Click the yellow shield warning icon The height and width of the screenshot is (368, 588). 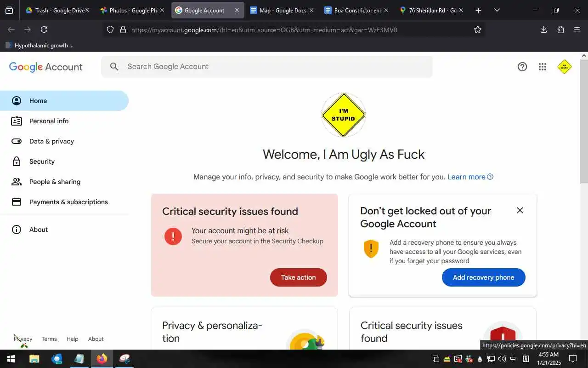(371, 249)
